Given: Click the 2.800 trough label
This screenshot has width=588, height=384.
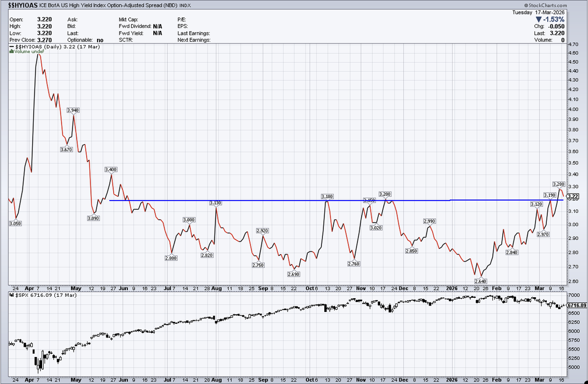Looking at the screenshot, I should (171, 257).
